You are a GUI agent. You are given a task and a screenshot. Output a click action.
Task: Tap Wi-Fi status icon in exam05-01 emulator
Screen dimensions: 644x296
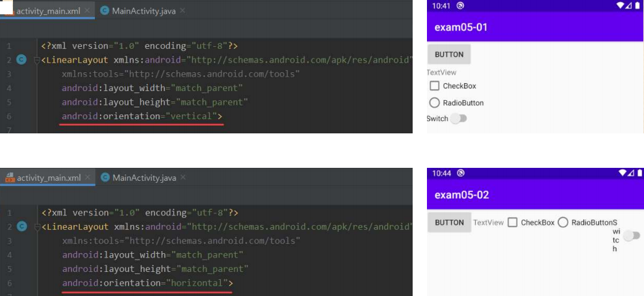(x=621, y=5)
